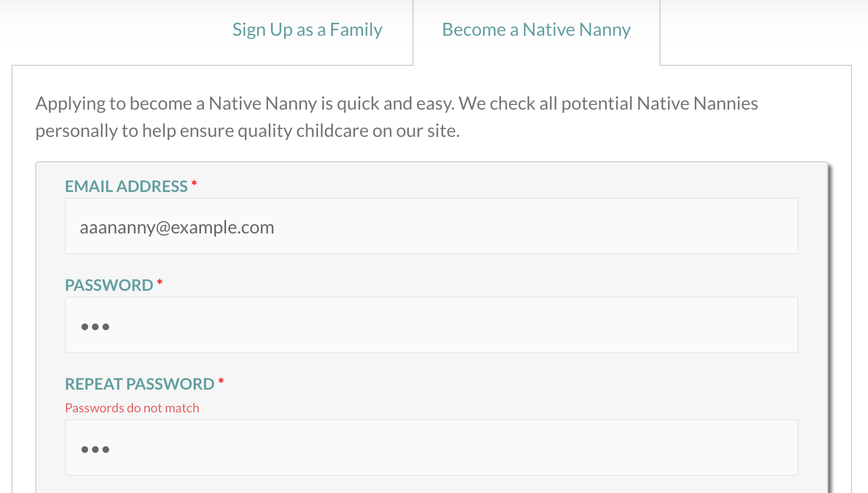868x493 pixels.
Task: Click the word Family in the first tab
Action: (356, 30)
